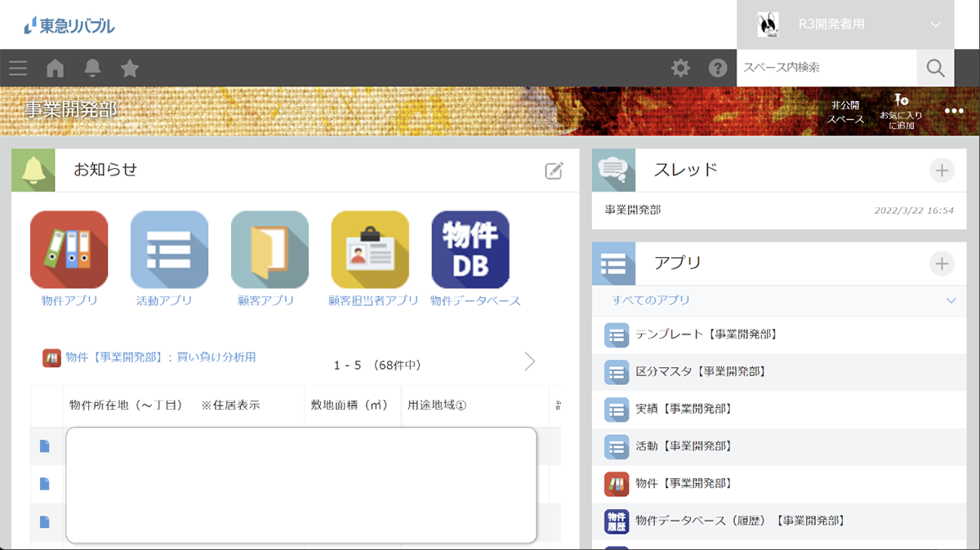Image resolution: width=980 pixels, height=550 pixels.
Task: Open the hamburger menu
Action: click(x=18, y=69)
